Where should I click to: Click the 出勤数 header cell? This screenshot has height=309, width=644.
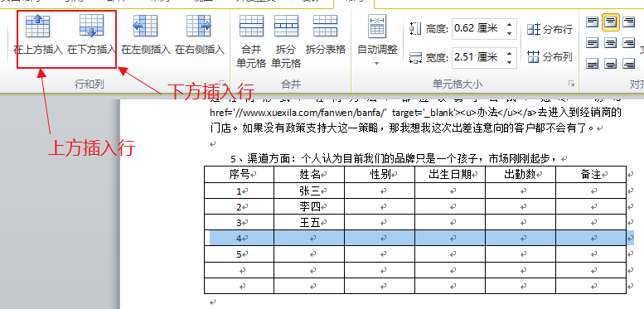tap(521, 175)
